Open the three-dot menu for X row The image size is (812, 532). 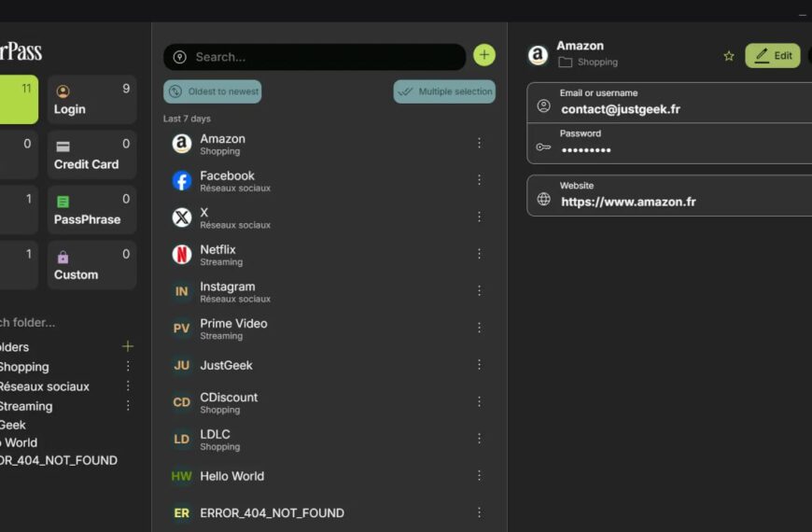point(479,217)
